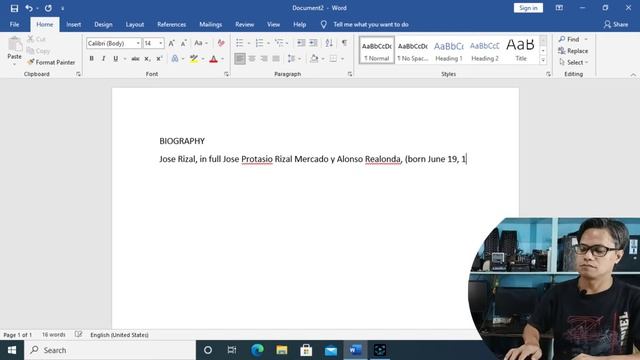Open the font size 14 dropdown

pos(161,43)
